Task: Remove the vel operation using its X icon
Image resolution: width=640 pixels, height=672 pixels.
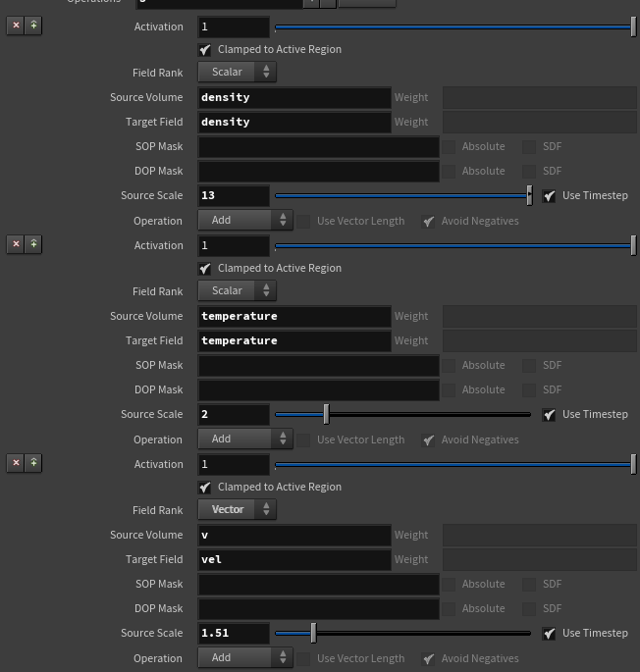Action: click(x=16, y=463)
